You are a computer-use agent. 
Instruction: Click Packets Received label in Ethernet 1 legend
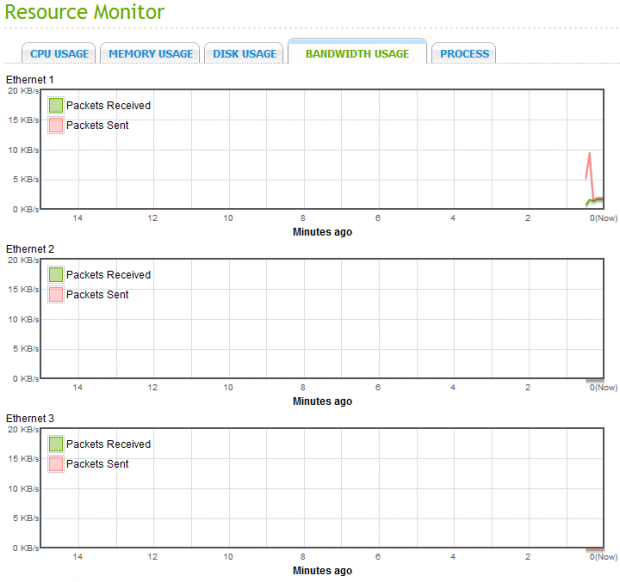(x=108, y=106)
